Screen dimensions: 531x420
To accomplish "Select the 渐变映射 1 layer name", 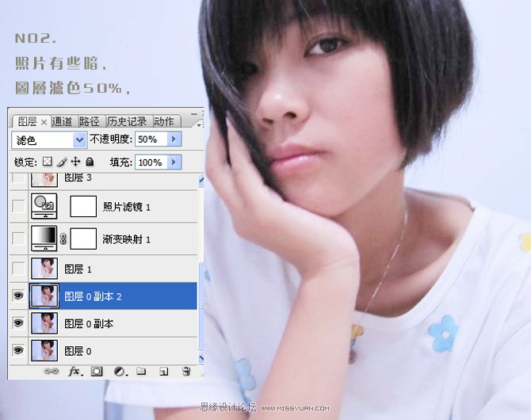I will pyautogui.click(x=126, y=239).
